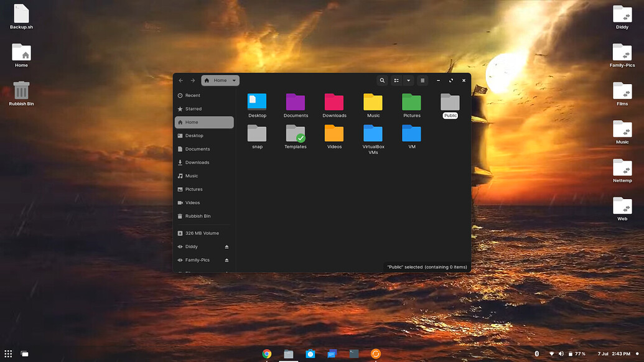The width and height of the screenshot is (644, 362).
Task: Open the Rubbish Bin from the sidebar
Action: [x=198, y=216]
